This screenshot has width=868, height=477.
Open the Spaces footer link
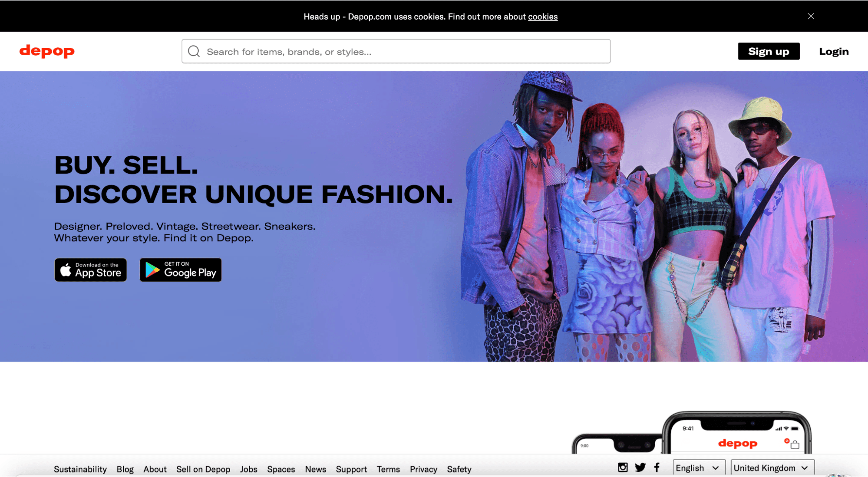[x=281, y=469]
